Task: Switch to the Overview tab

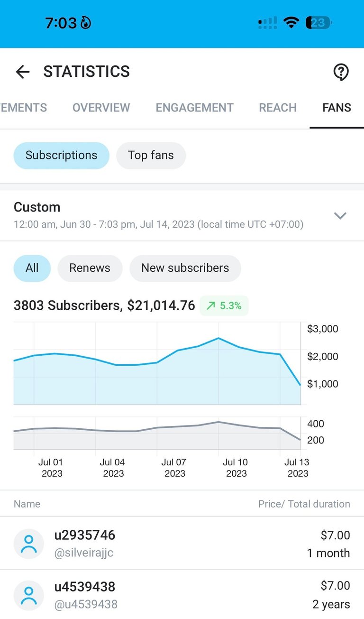Action: (x=101, y=108)
